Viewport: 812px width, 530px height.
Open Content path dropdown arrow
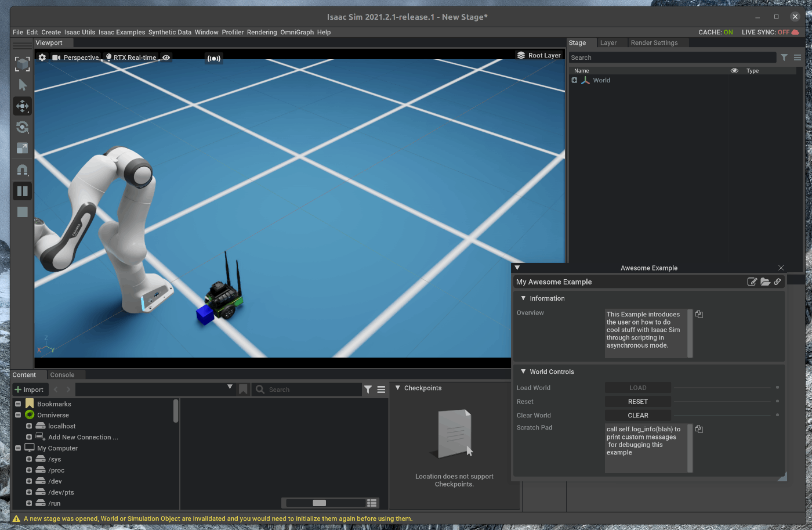point(230,387)
